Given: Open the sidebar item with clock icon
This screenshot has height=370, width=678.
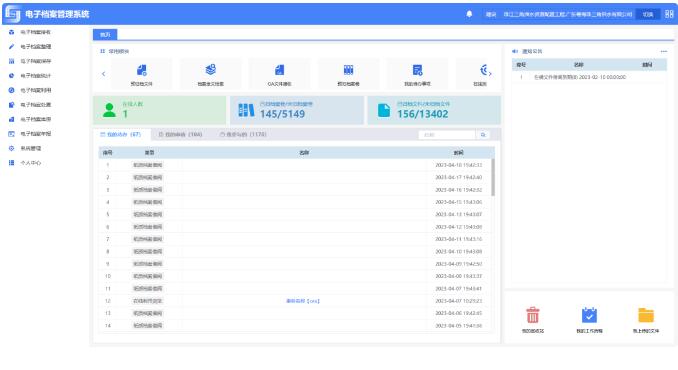Looking at the screenshot, I should 30,90.
